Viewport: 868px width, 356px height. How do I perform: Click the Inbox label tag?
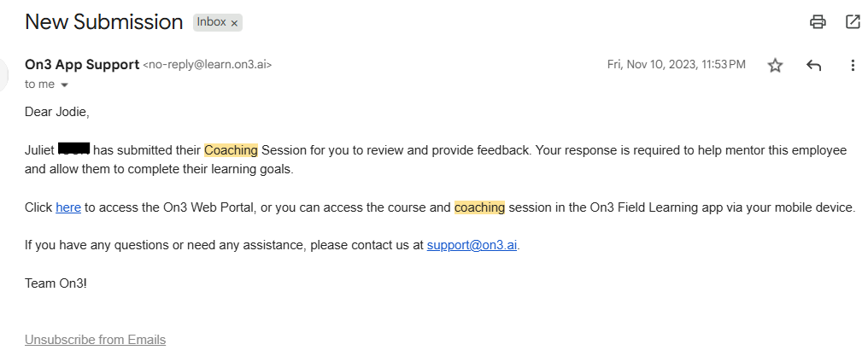pyautogui.click(x=212, y=23)
